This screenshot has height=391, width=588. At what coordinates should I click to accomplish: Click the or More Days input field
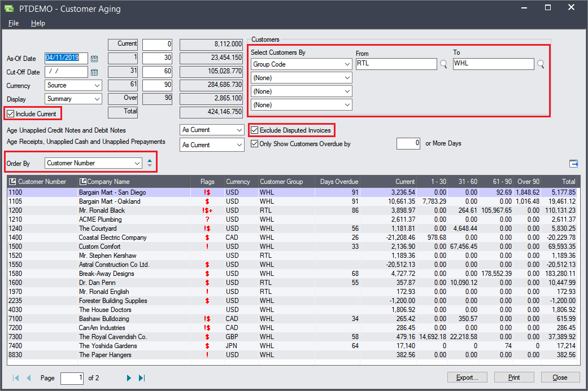408,144
